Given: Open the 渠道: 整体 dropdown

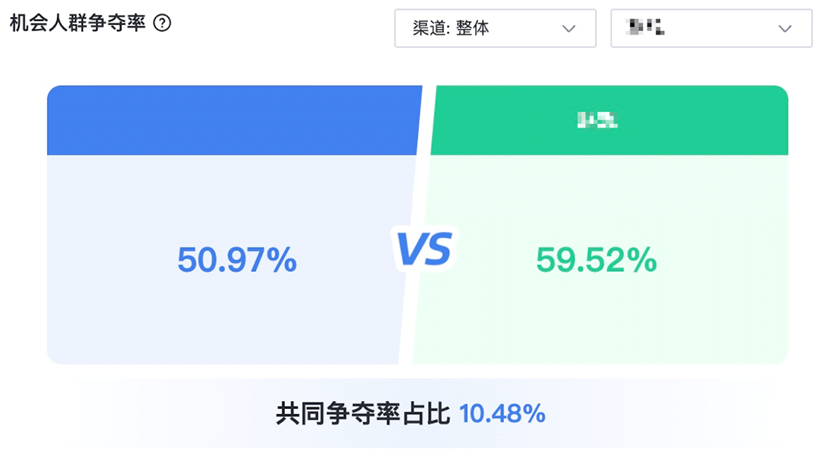Looking at the screenshot, I should 495,28.
